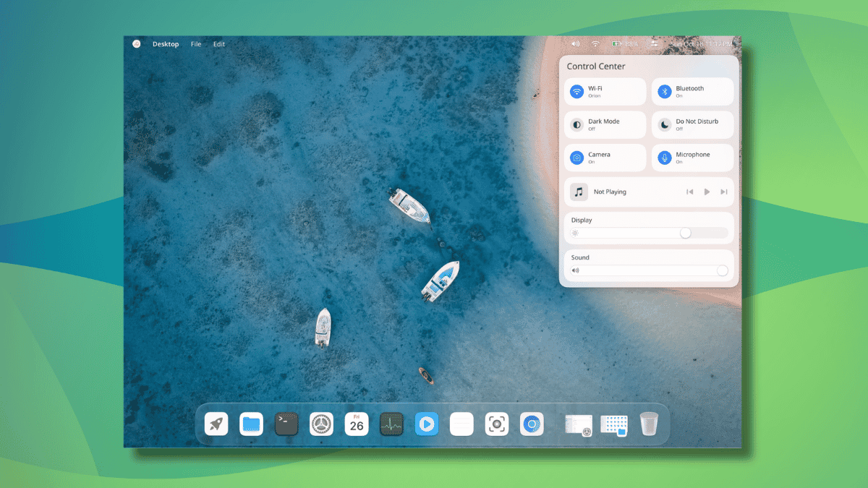Open the blue-ring web browser dock icon
Screen dimensions: 868x488
pyautogui.click(x=532, y=424)
